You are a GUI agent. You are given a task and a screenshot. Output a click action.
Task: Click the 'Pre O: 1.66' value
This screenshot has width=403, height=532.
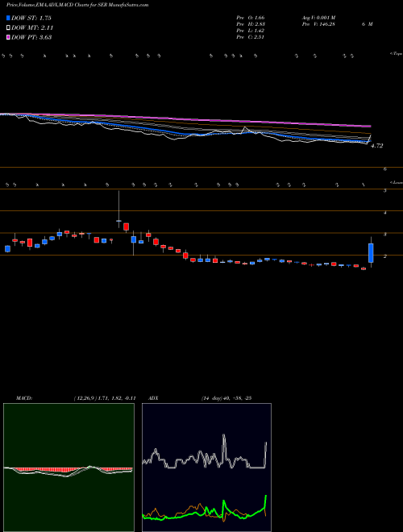pos(251,17)
